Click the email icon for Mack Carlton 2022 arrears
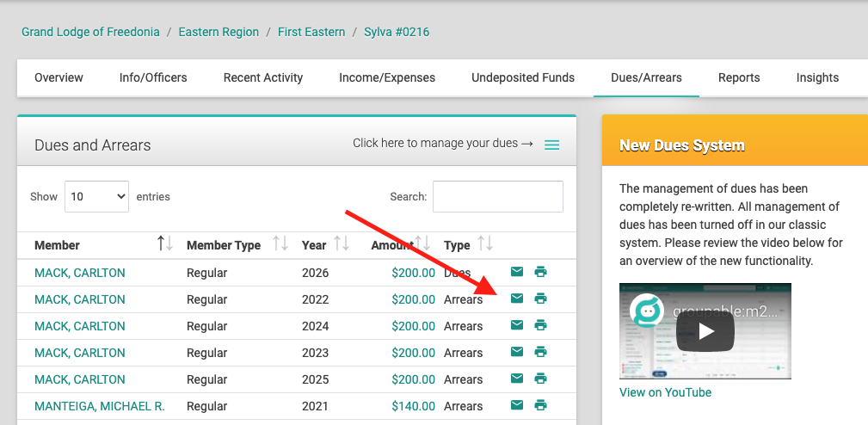Viewport: 868px width, 425px height. click(517, 299)
